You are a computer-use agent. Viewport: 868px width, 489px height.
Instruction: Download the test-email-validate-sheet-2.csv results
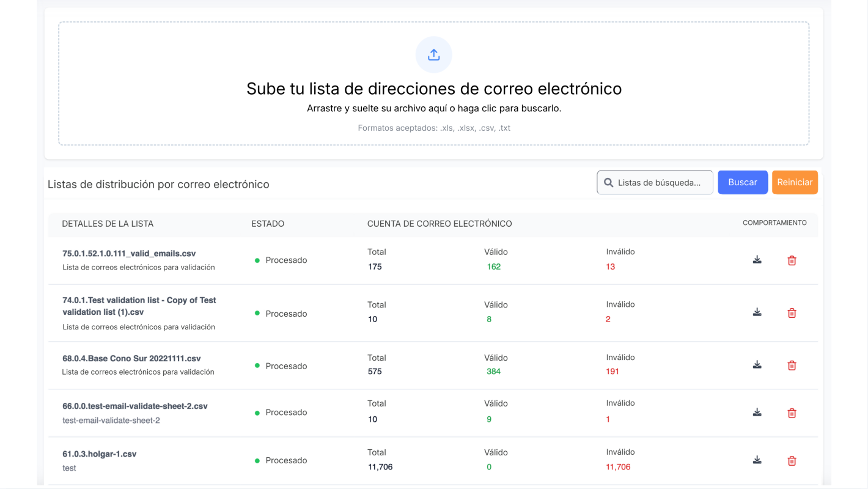pos(757,413)
